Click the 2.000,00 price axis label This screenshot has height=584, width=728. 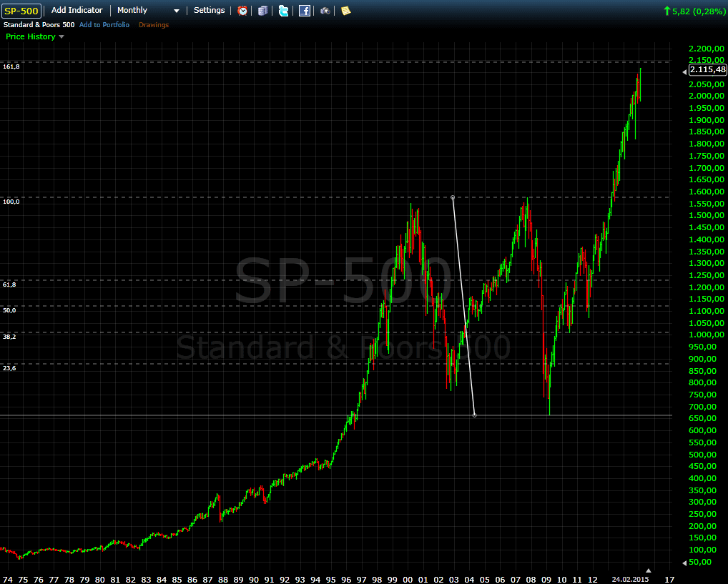(x=706, y=96)
